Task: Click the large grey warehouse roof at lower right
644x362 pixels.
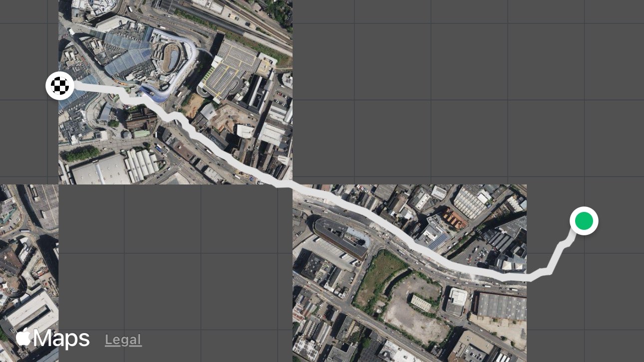Action: click(501, 306)
